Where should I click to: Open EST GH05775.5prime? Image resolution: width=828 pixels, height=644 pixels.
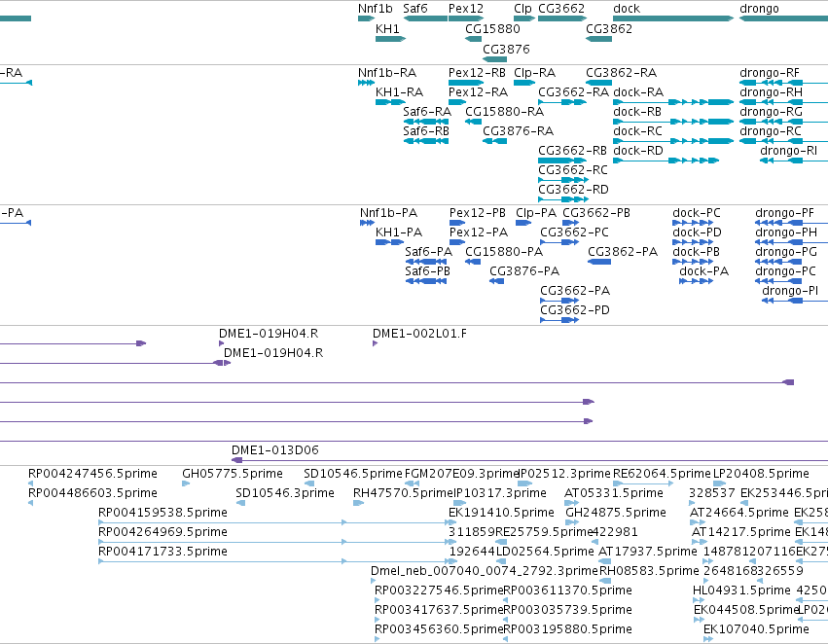233,474
